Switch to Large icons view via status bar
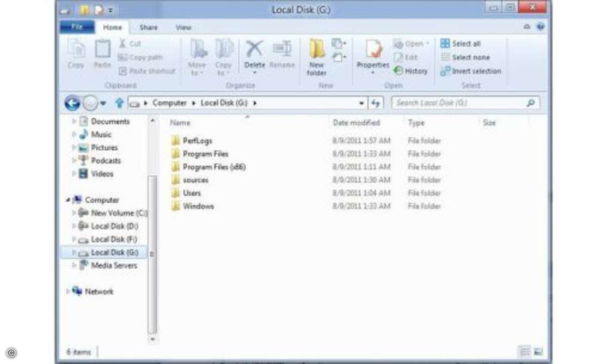 (x=538, y=352)
